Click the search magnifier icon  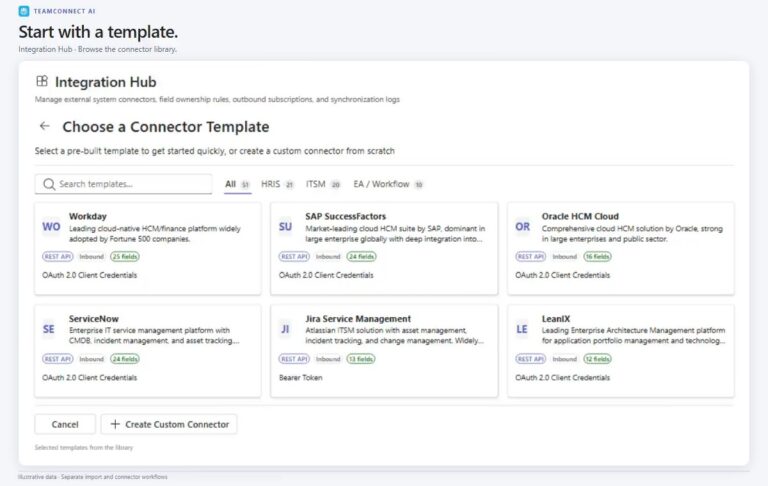pyautogui.click(x=49, y=184)
